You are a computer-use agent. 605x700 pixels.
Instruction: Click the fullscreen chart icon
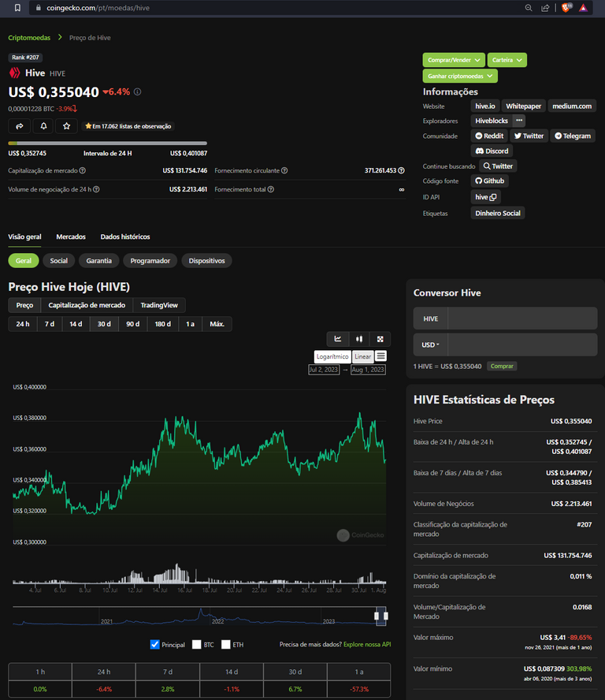[380, 339]
